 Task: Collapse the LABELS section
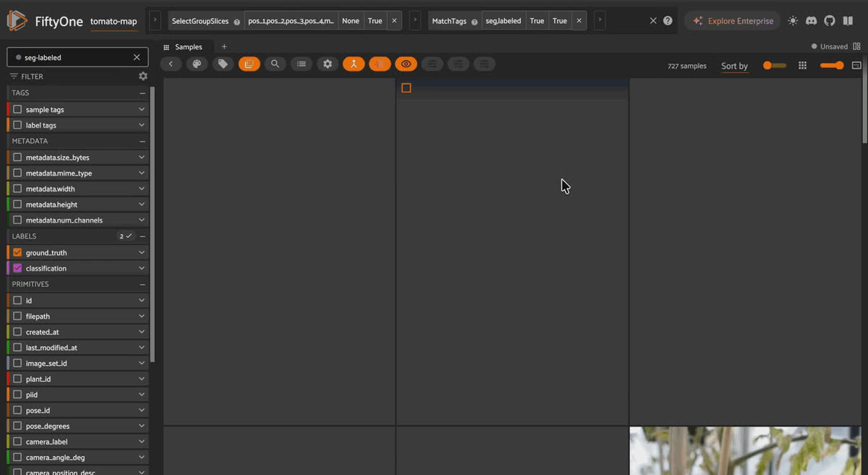point(142,236)
